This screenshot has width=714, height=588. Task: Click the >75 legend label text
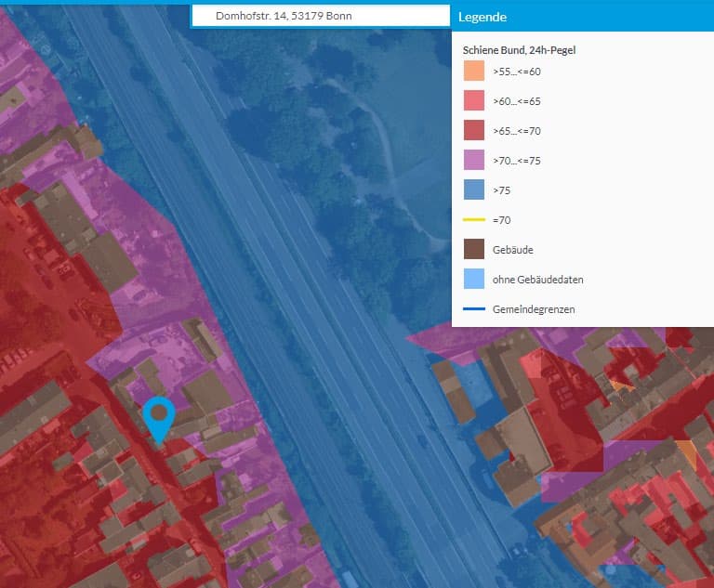click(502, 190)
